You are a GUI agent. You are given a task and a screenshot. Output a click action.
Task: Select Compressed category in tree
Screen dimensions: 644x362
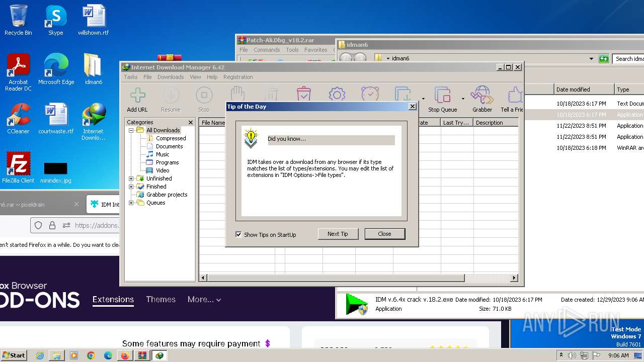171,138
